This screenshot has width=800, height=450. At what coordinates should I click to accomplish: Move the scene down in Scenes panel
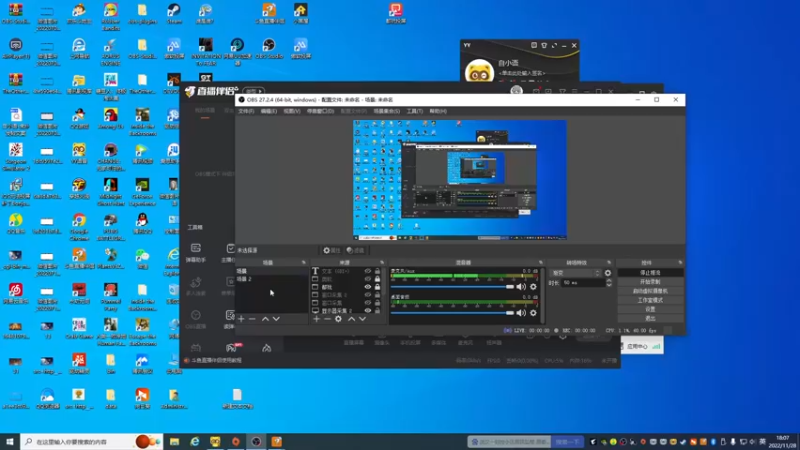(x=276, y=319)
